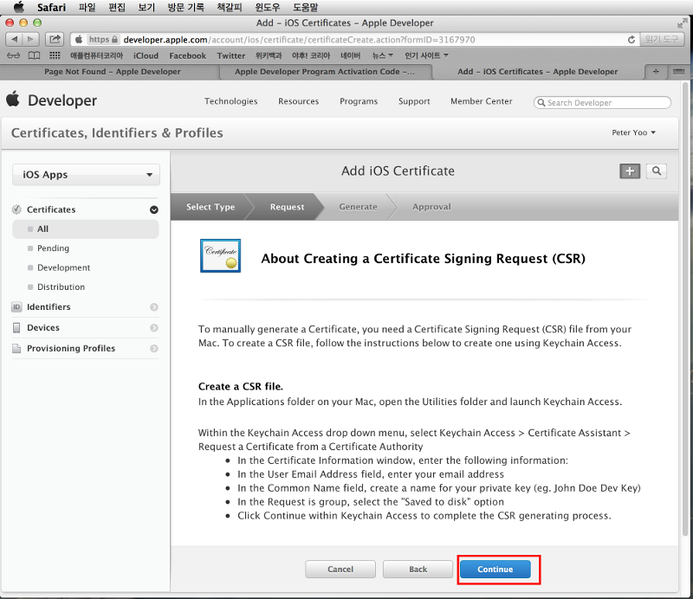693x599 pixels.
Task: Reload the page with the refresh icon
Action: [631, 39]
